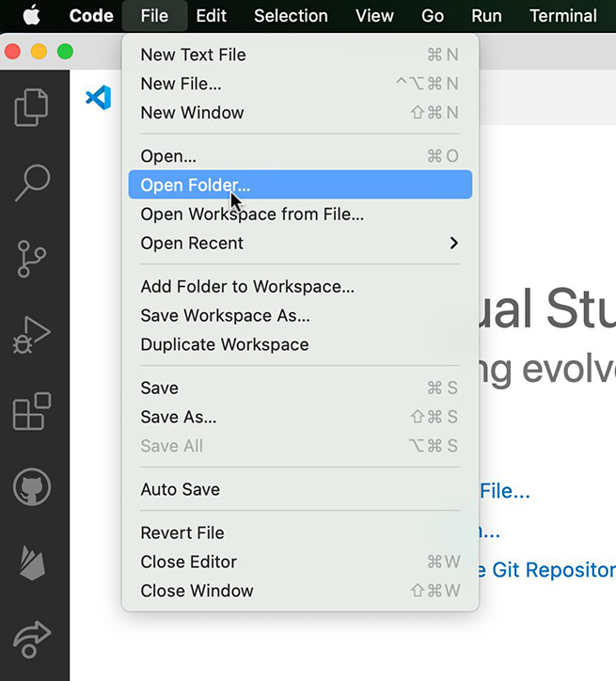Select Save As... menu entry
Viewport: 616px width, 681px height.
pyautogui.click(x=300, y=417)
